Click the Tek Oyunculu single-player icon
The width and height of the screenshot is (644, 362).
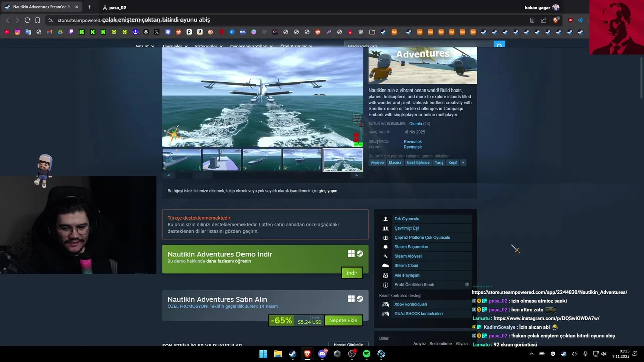click(x=386, y=219)
